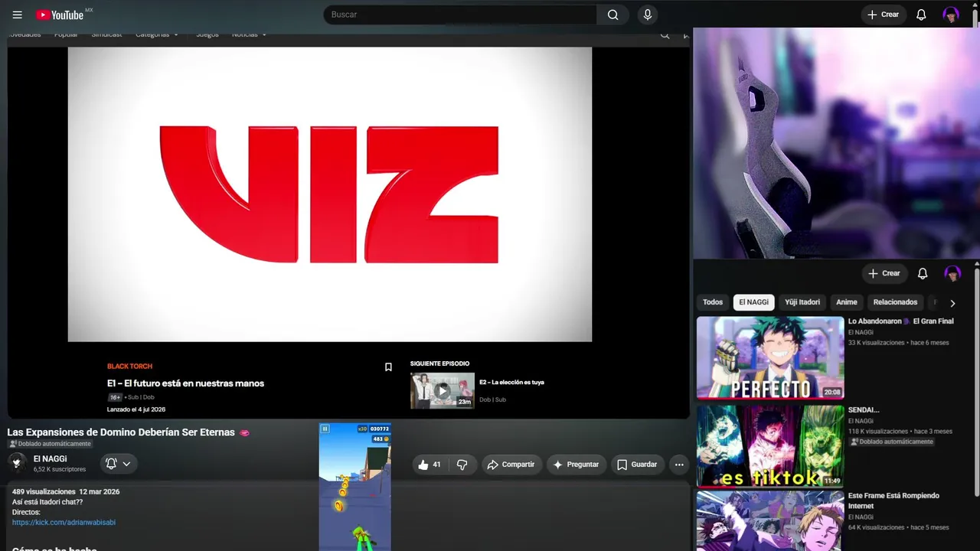Open the top header notifications bell
980x551 pixels.
click(921, 15)
